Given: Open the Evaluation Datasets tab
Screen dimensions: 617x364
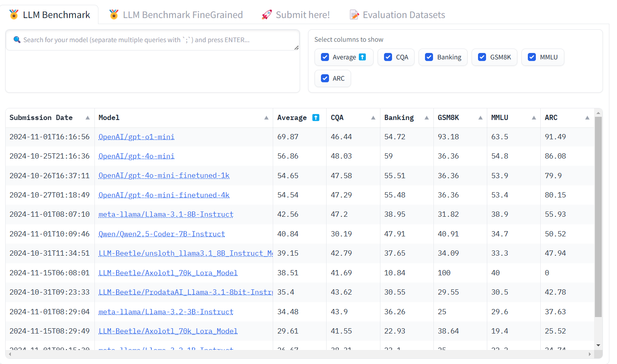Looking at the screenshot, I should click(397, 15).
